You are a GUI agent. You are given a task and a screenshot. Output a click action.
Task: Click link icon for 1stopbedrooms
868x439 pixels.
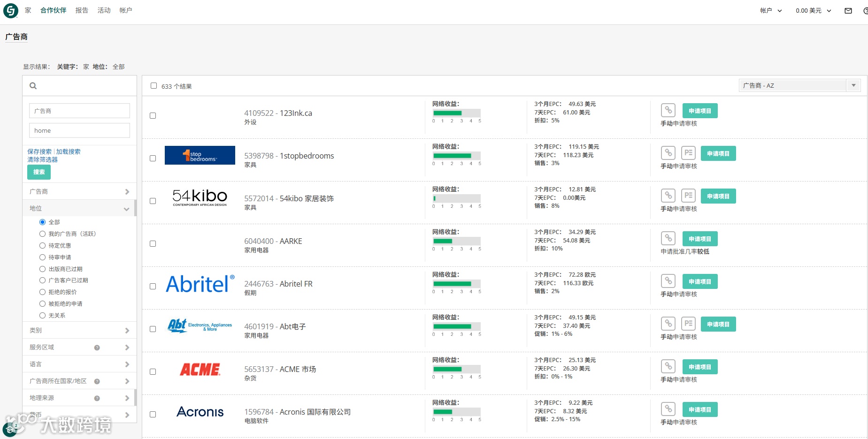click(668, 153)
